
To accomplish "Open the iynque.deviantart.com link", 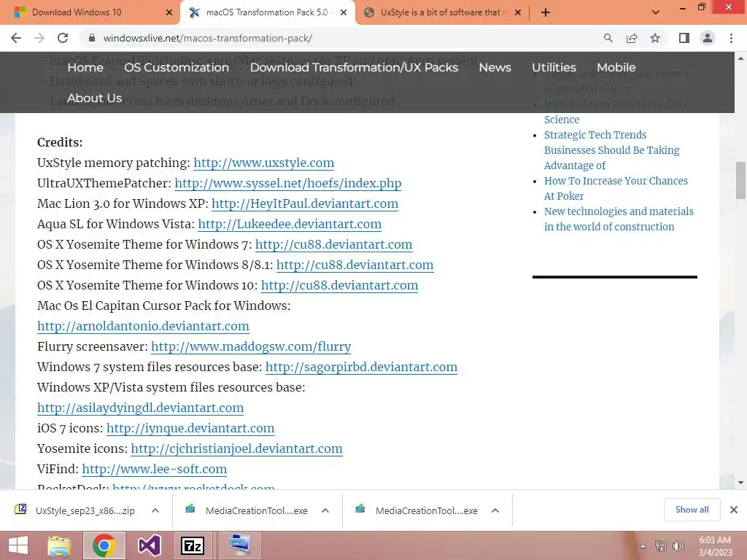I will [x=190, y=429].
